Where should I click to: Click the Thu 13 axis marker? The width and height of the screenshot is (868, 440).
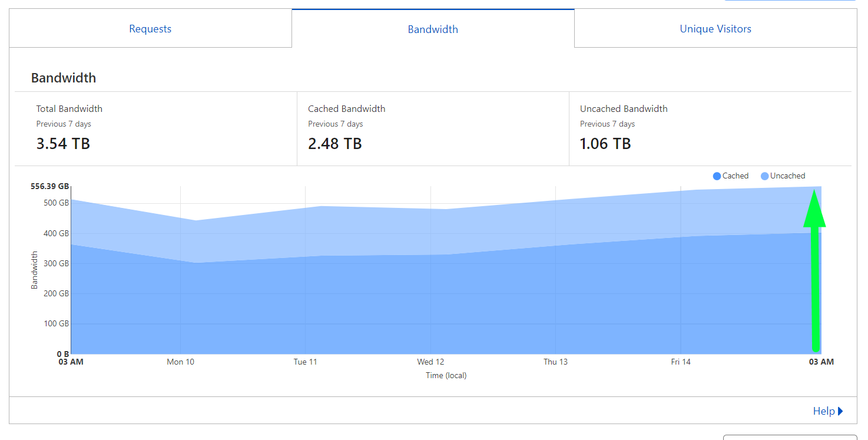click(555, 362)
